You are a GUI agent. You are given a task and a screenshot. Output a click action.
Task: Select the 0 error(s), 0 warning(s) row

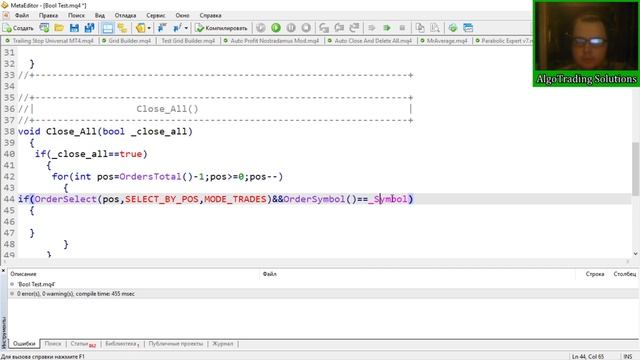pos(322,294)
